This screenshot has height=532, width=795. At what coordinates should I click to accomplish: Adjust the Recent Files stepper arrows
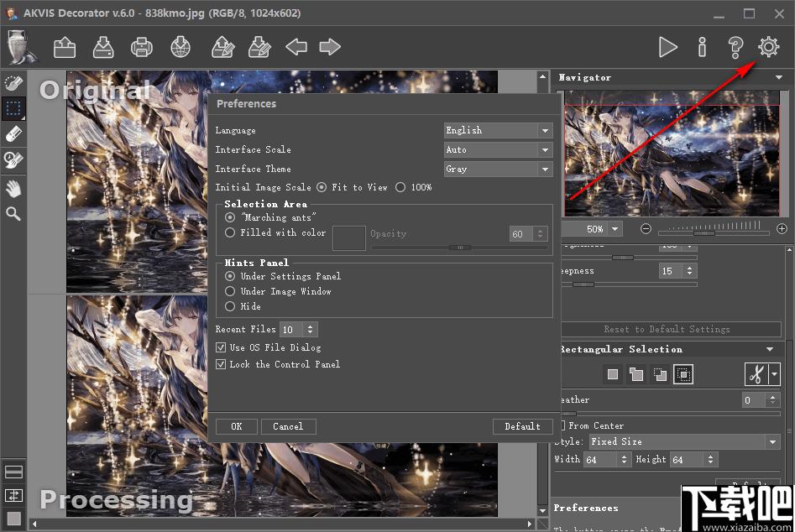pos(311,329)
